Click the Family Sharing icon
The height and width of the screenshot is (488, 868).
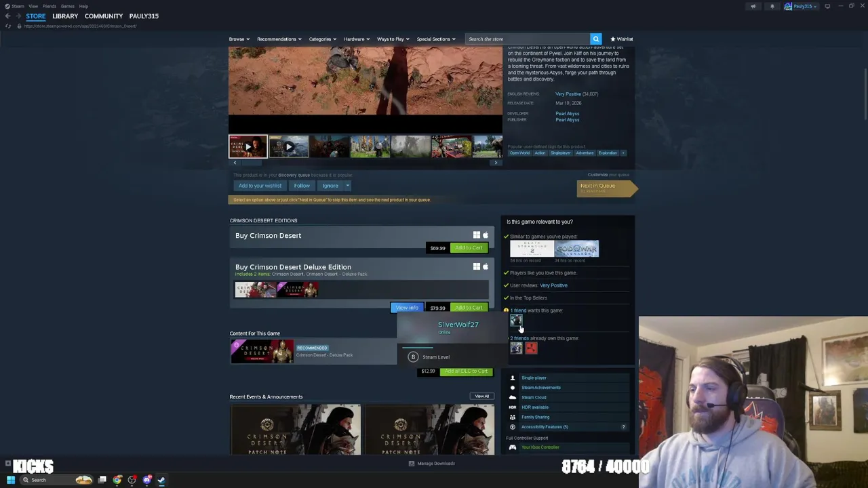click(513, 417)
